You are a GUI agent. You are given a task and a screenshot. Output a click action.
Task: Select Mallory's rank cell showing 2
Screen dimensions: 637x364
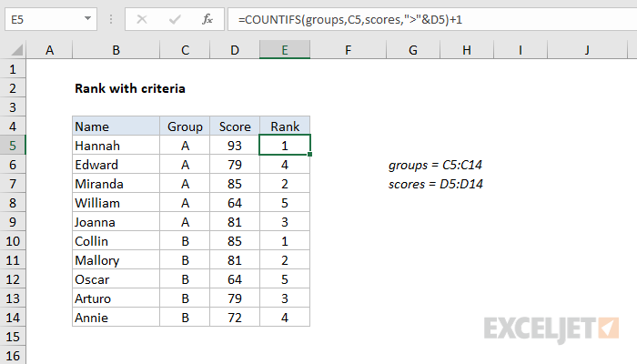click(x=285, y=260)
